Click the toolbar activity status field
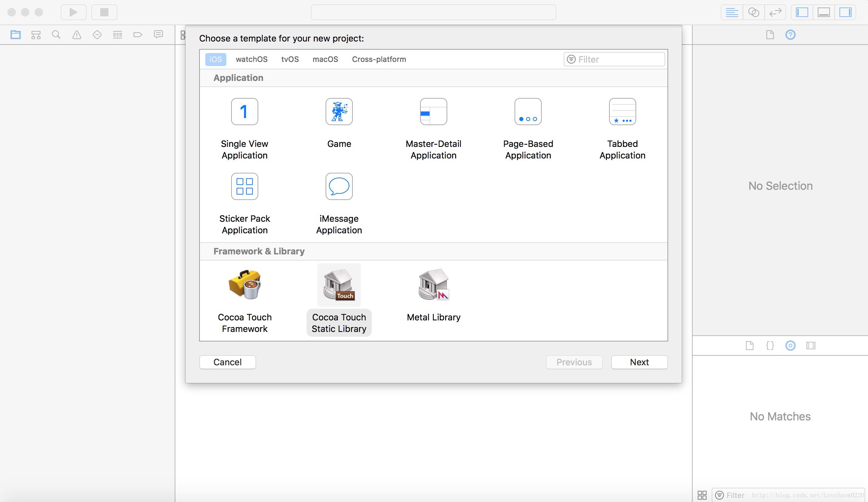The width and height of the screenshot is (868, 502). click(433, 12)
